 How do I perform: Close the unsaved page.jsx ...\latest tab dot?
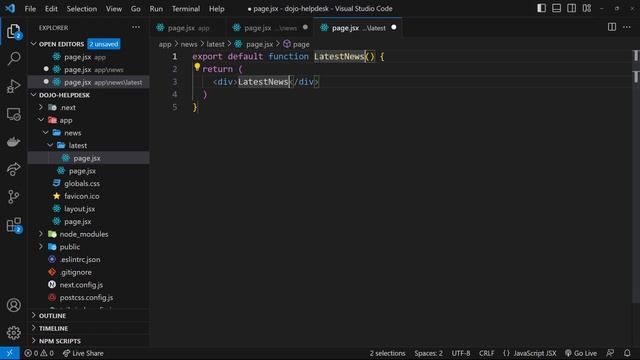(393, 27)
